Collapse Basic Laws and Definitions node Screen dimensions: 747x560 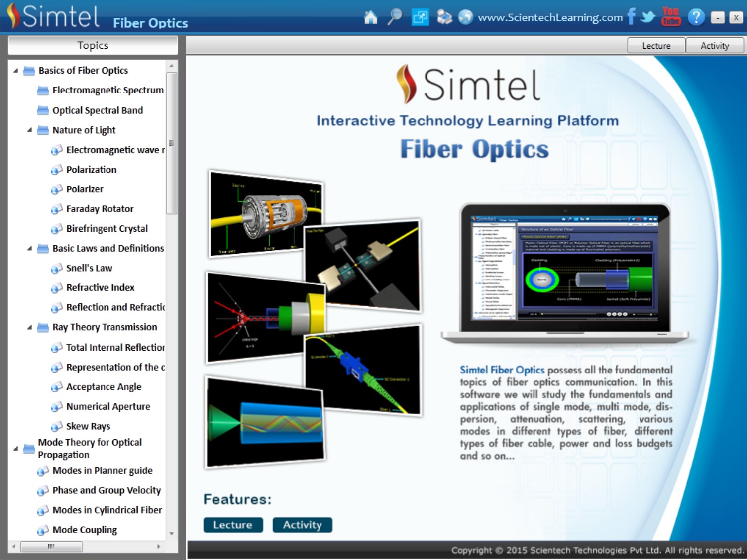point(30,248)
